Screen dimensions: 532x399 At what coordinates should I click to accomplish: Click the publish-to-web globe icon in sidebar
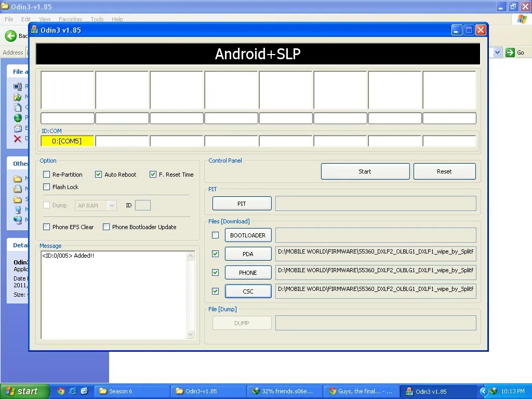pyautogui.click(x=17, y=118)
